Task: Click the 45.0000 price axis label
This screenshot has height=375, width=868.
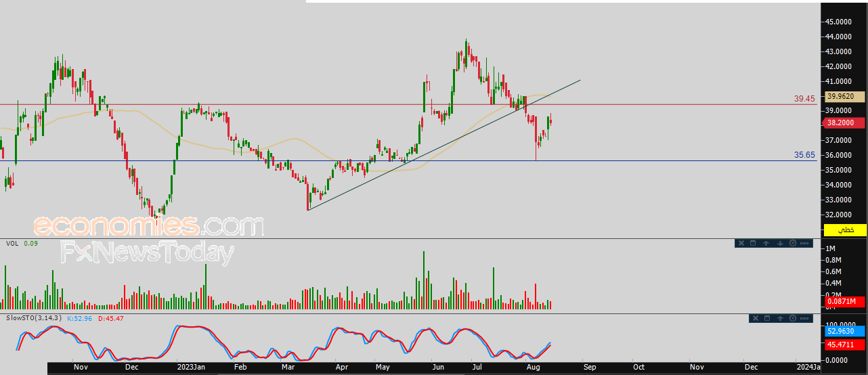Action: [839, 22]
